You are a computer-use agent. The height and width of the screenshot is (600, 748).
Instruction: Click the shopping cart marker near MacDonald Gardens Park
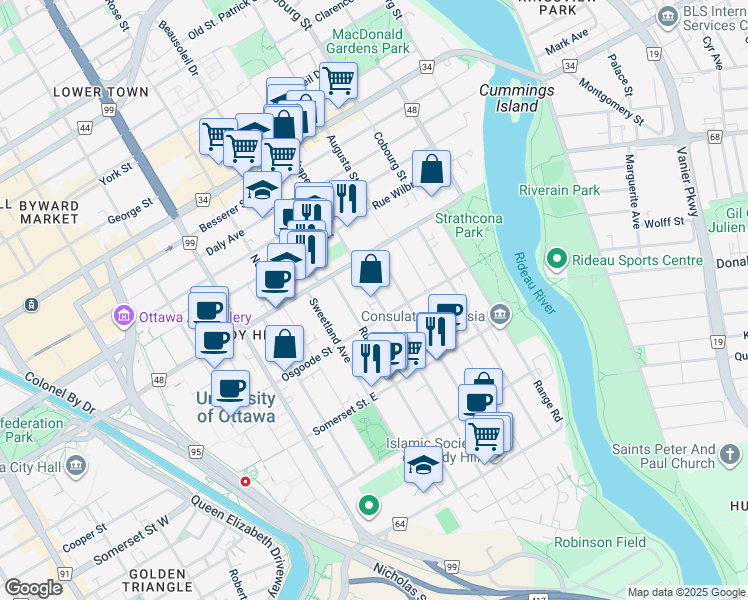point(338,84)
